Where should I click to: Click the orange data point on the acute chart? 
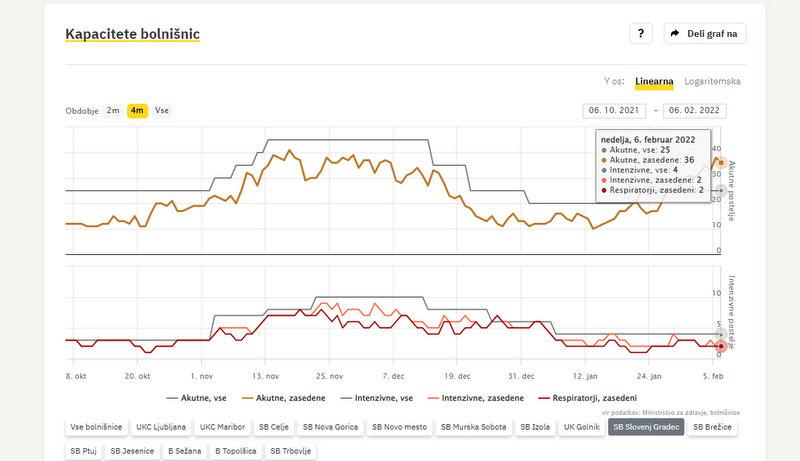[x=721, y=162]
